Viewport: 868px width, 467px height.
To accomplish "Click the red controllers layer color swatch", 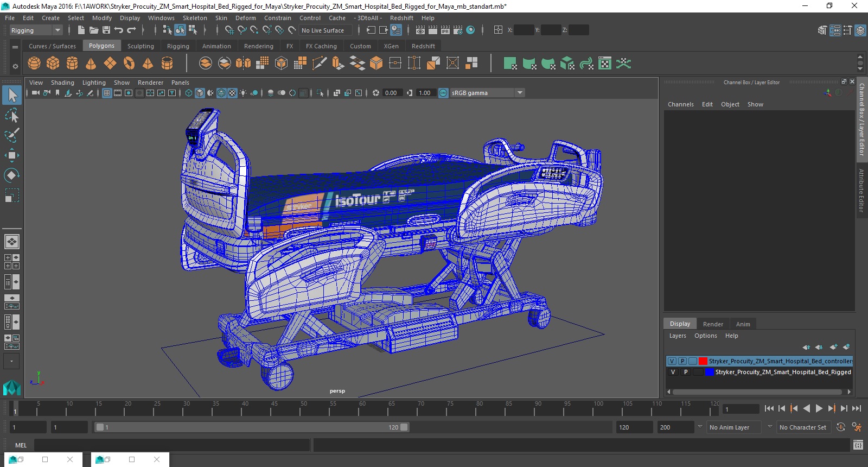I will click(703, 361).
